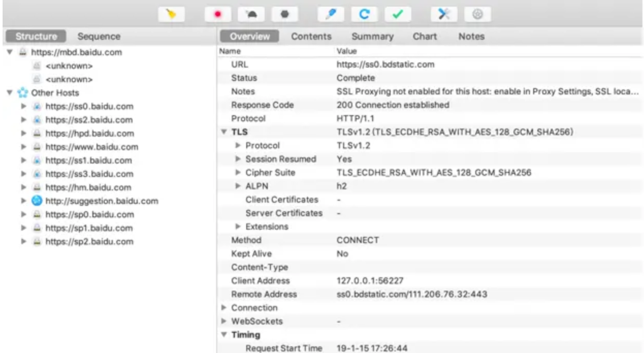644x353 pixels.
Task: Open the Settings gear icon
Action: [477, 14]
